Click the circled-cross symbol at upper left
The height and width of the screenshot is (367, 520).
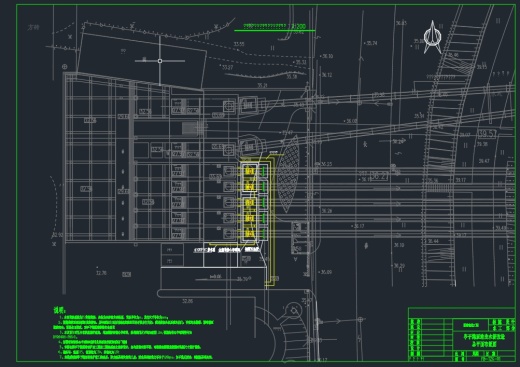[65, 67]
